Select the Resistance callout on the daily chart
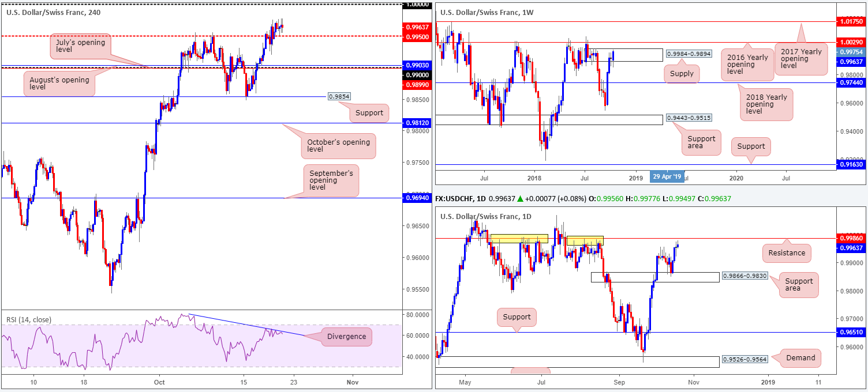 [x=787, y=252]
